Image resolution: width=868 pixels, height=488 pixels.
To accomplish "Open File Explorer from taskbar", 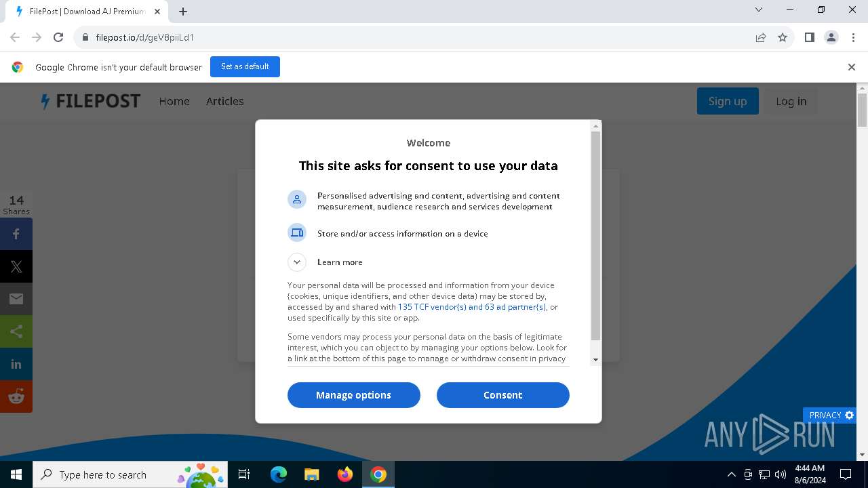I will coord(311,474).
